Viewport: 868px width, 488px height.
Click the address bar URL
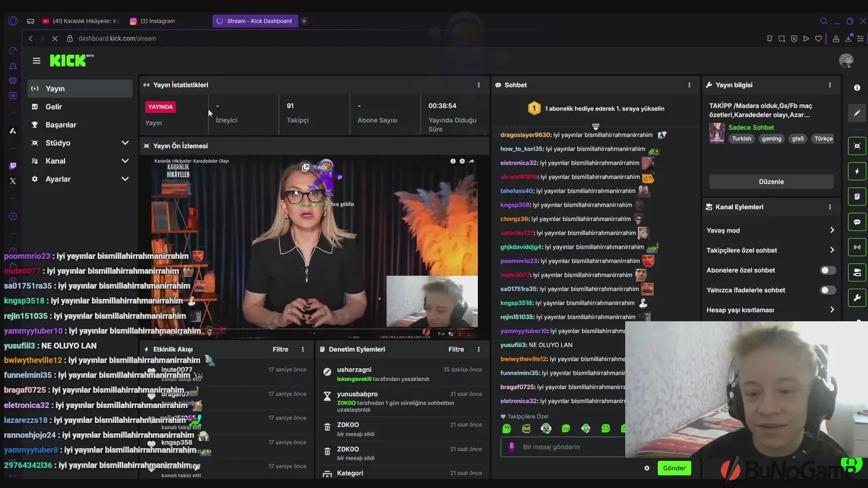click(117, 39)
